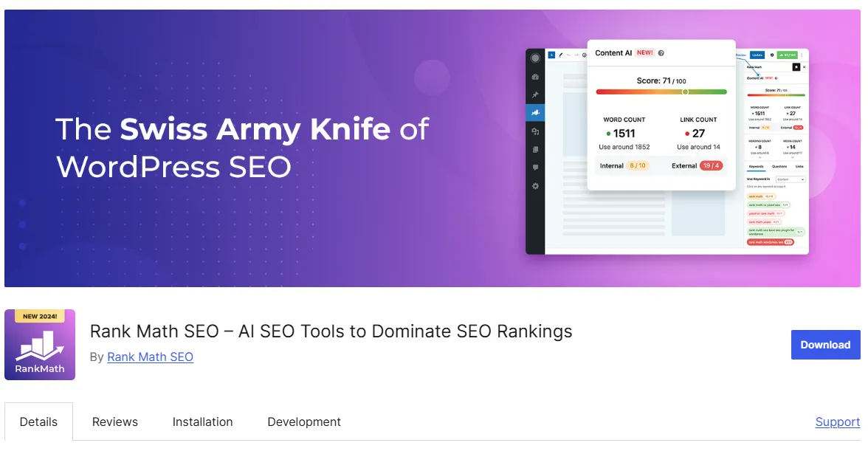
Task: Click the pin icon in banner sidebar
Action: click(535, 95)
